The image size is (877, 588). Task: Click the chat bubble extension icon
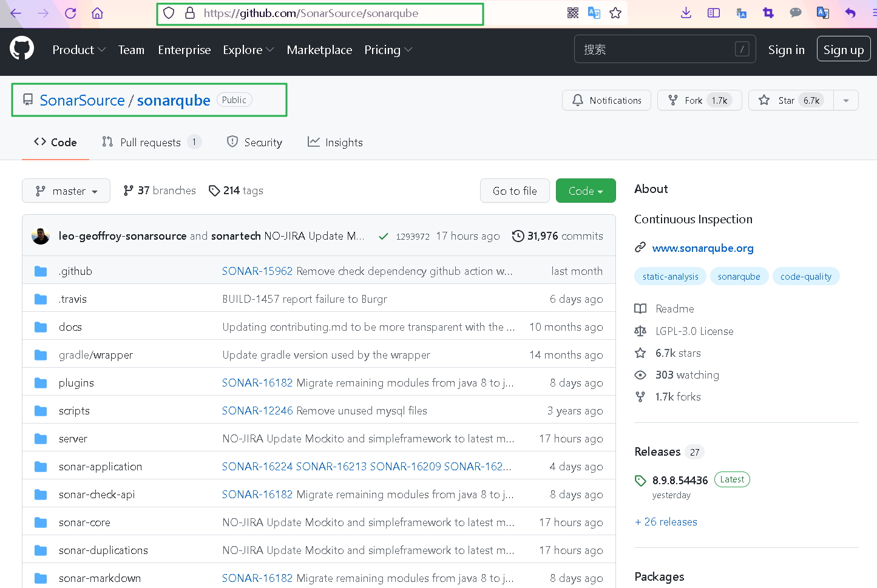click(x=796, y=13)
